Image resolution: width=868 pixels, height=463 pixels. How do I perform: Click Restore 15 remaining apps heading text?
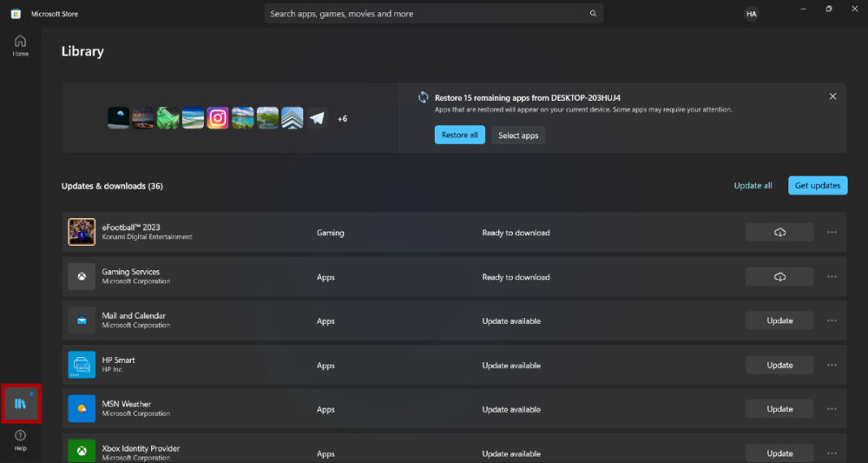pyautogui.click(x=528, y=98)
